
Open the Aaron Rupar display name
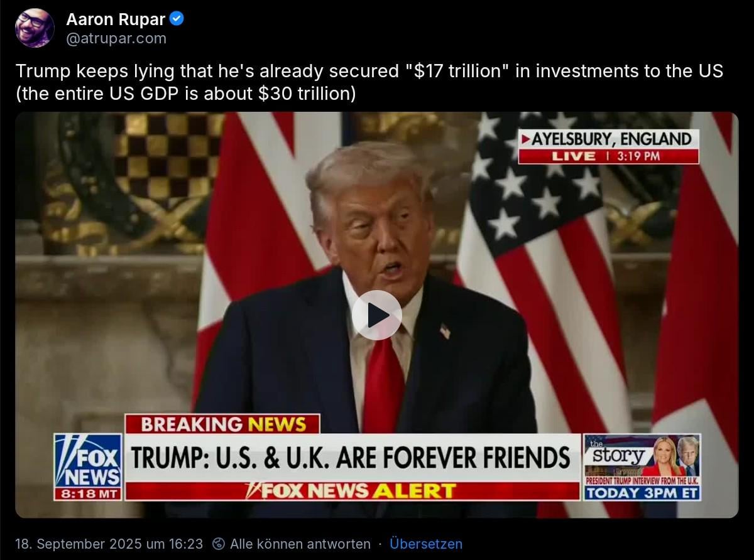click(116, 19)
